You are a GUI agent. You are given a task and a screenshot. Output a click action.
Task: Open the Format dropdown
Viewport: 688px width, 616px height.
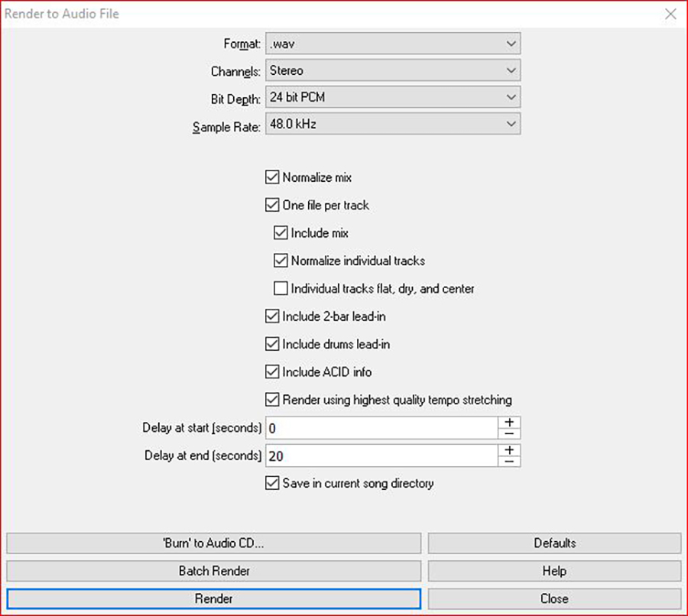392,44
